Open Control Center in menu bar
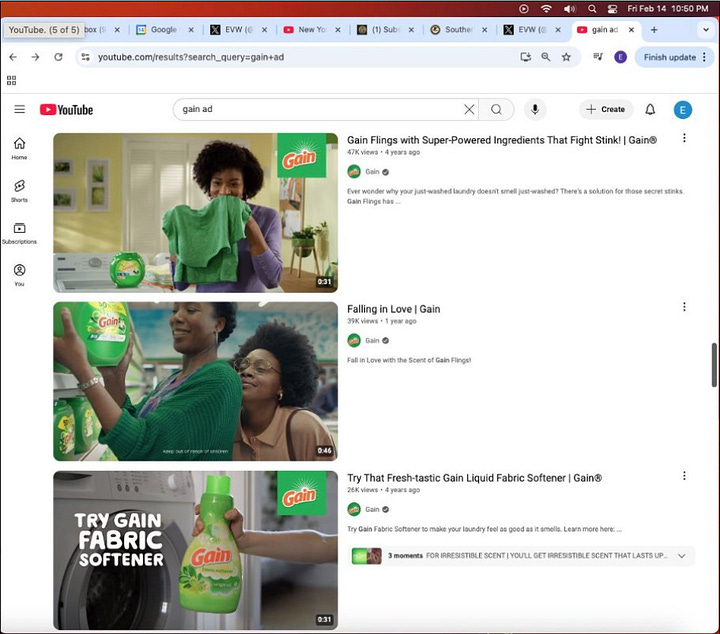Screen dimensions: 720x634 click(612, 9)
